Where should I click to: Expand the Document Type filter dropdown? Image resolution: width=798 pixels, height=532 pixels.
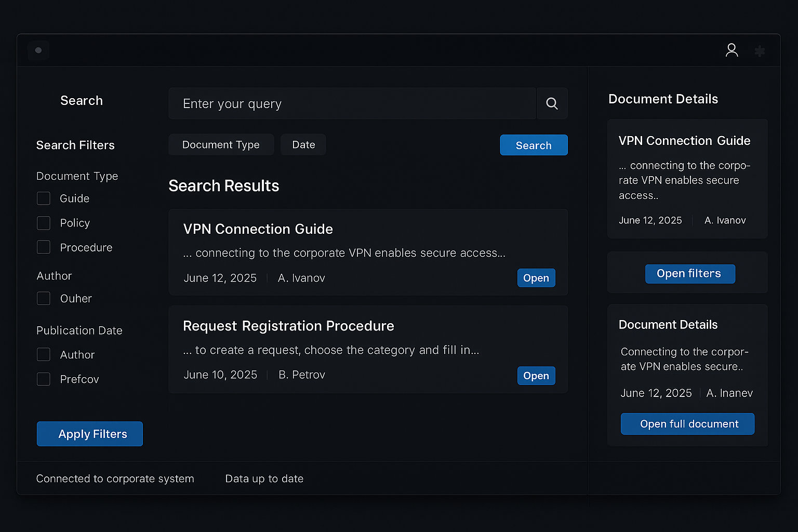221,145
